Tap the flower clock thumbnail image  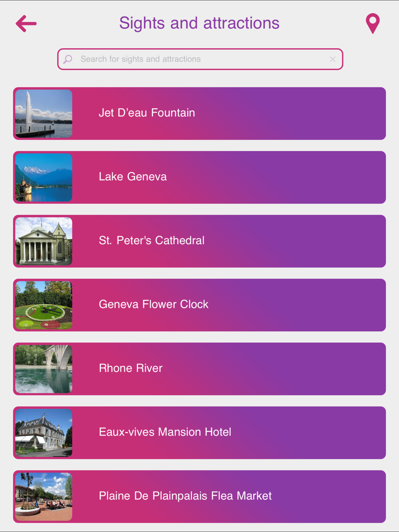44,305
